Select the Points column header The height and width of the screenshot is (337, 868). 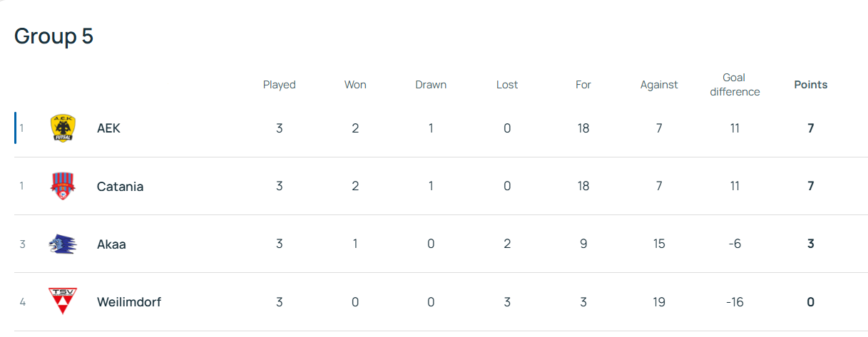[x=811, y=85]
